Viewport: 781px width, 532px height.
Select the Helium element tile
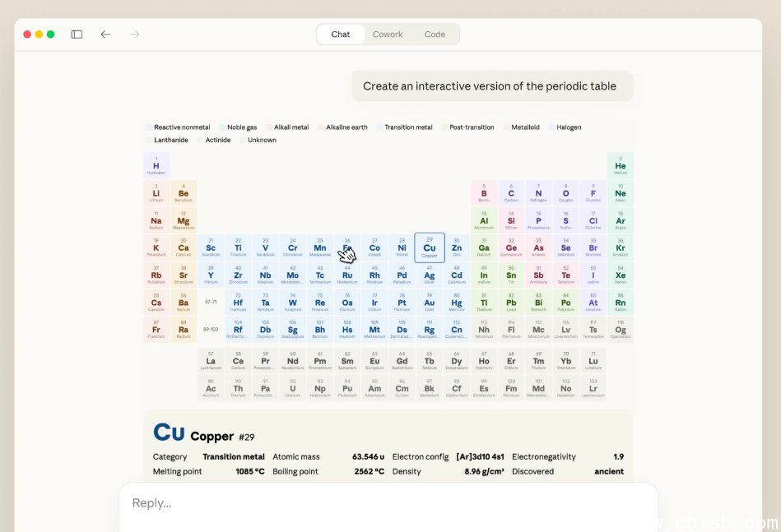[621, 165]
